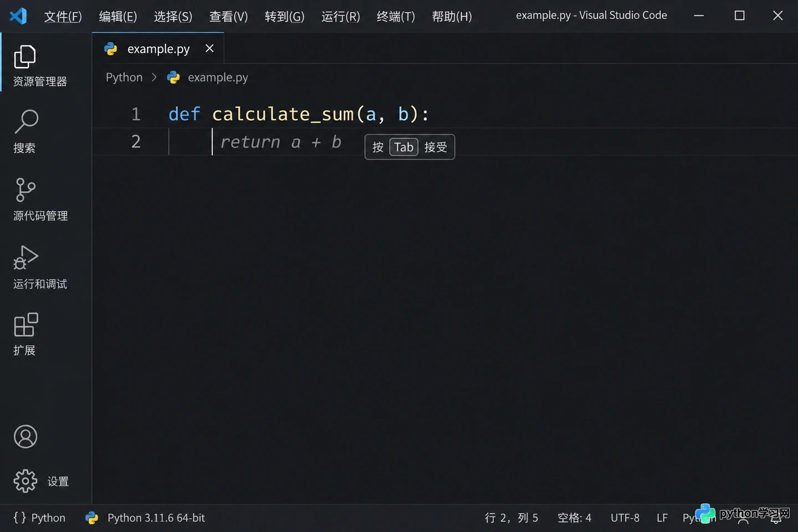Open go-to-line via '行 2, 列 5'
Viewport: 798px width, 532px height.
(511, 518)
